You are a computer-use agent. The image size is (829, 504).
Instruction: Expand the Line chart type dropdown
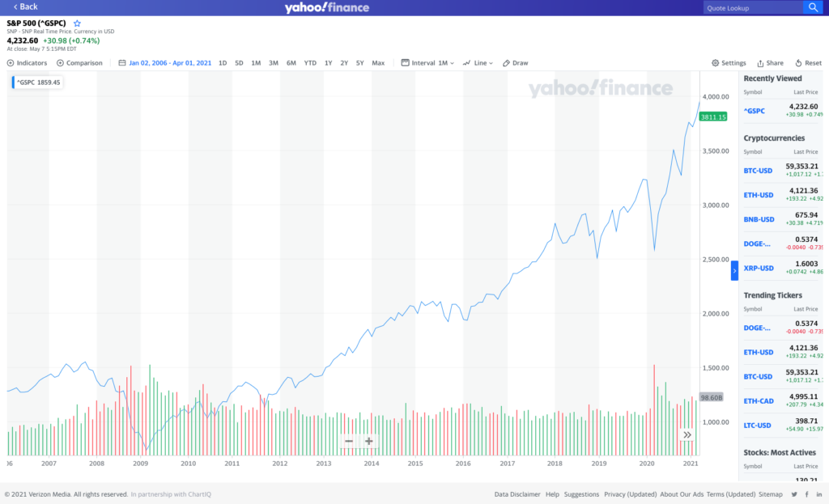click(478, 63)
